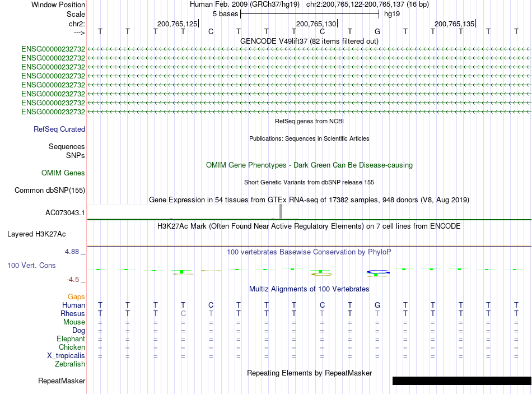
Task: Click the hg19 label beside the scale bar
Action: pyautogui.click(x=392, y=14)
